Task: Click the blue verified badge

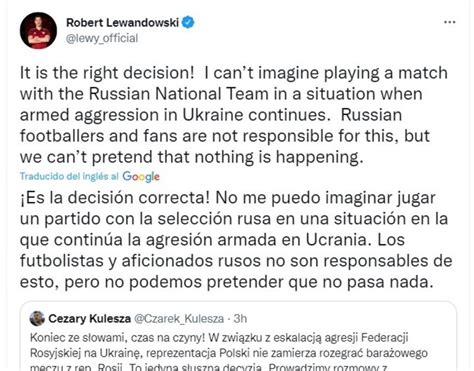Action: (188, 22)
